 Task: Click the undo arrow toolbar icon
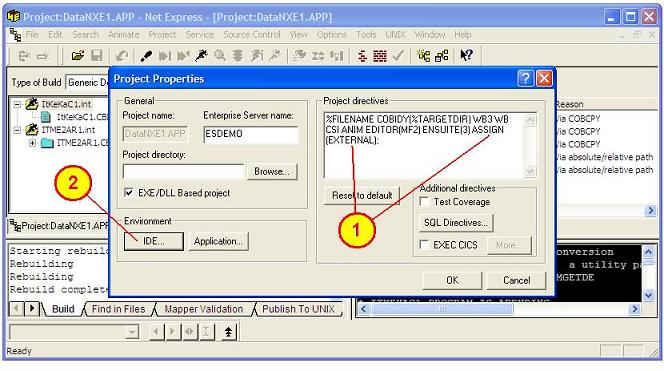point(122,55)
